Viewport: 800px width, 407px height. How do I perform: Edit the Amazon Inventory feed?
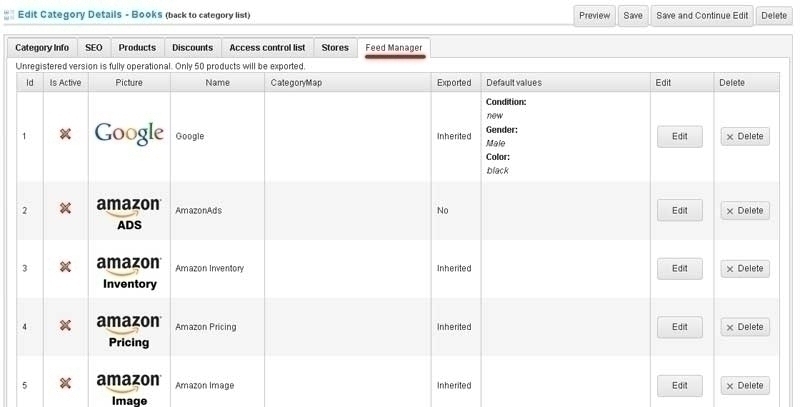point(680,268)
